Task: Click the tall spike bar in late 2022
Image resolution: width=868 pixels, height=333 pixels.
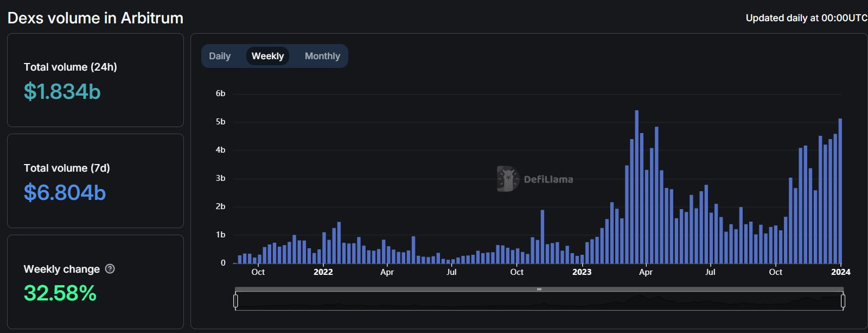Action: coord(542,237)
